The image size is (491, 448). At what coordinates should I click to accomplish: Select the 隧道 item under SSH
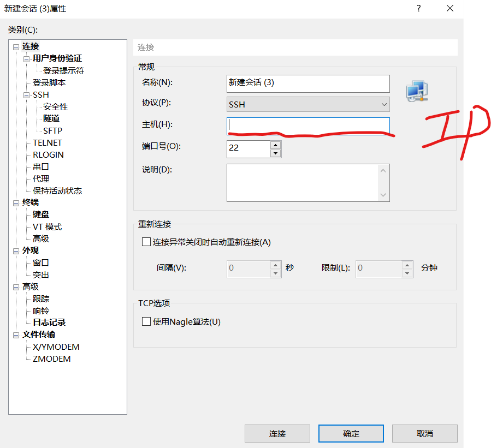pos(51,118)
